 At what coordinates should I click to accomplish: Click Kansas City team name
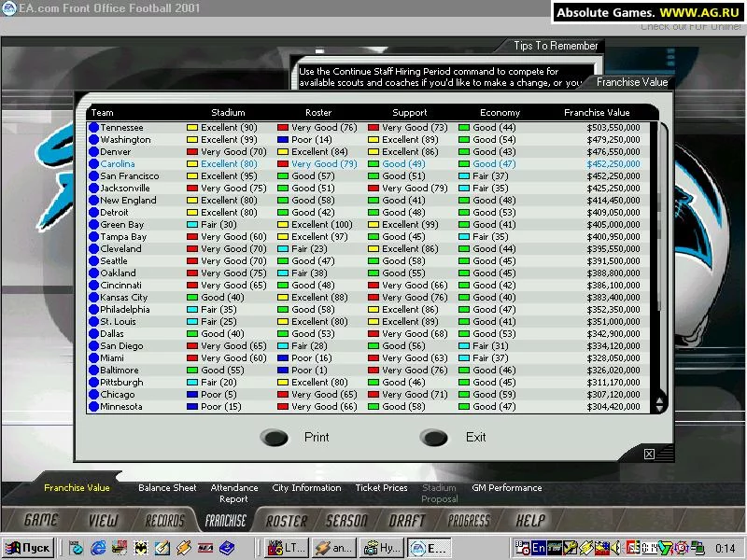(x=124, y=298)
